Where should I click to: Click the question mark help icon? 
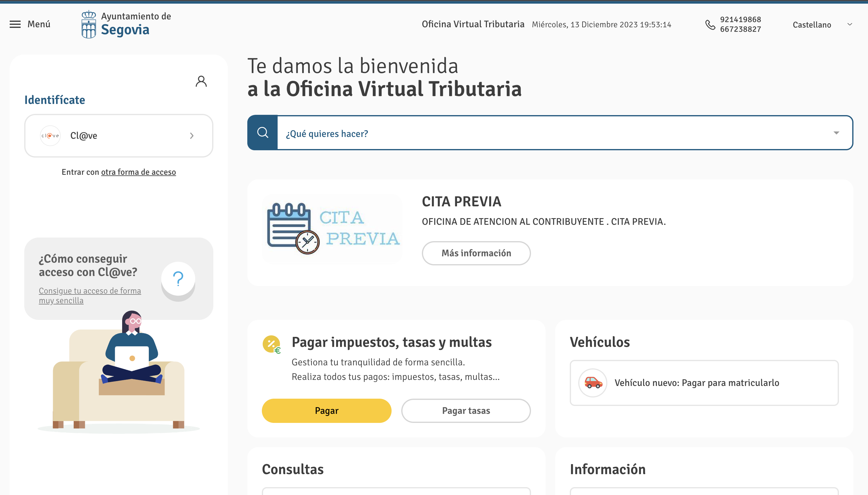tap(178, 279)
